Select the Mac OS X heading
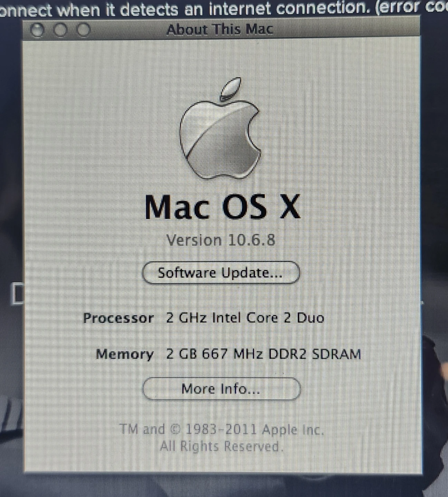 pos(222,207)
